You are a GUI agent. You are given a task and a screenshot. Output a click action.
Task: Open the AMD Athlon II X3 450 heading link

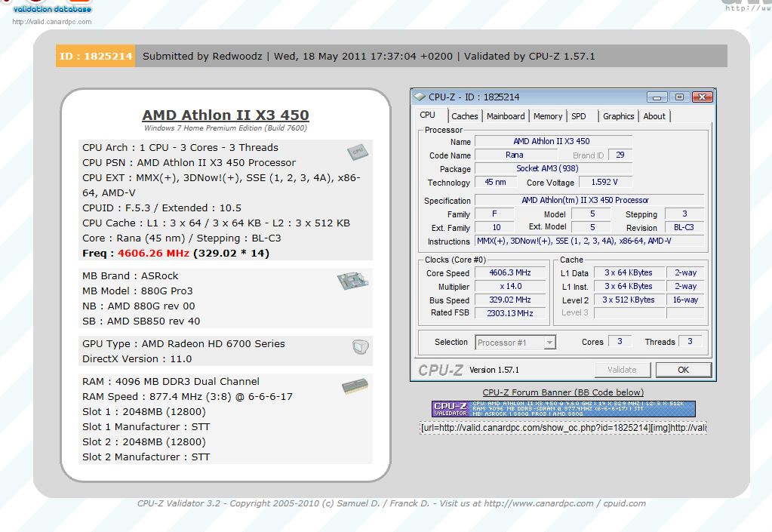pyautogui.click(x=226, y=115)
